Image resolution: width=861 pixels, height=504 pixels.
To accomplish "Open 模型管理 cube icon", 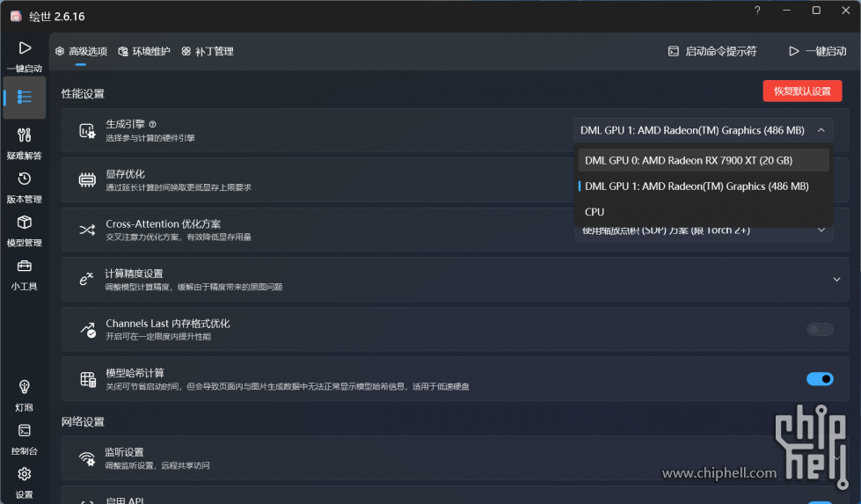I will pos(24,222).
